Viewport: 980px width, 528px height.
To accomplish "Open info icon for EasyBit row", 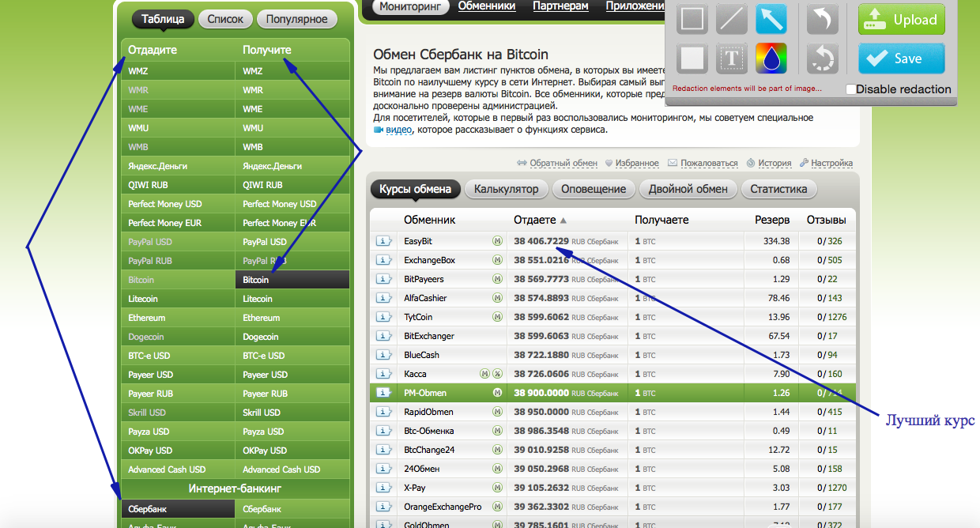I will (x=383, y=241).
